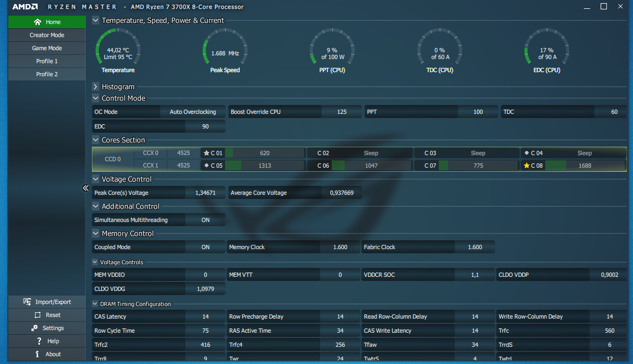Viewport: 633px width, 364px height.
Task: Collapse the Voltage Controls subsection
Action: tap(95, 262)
